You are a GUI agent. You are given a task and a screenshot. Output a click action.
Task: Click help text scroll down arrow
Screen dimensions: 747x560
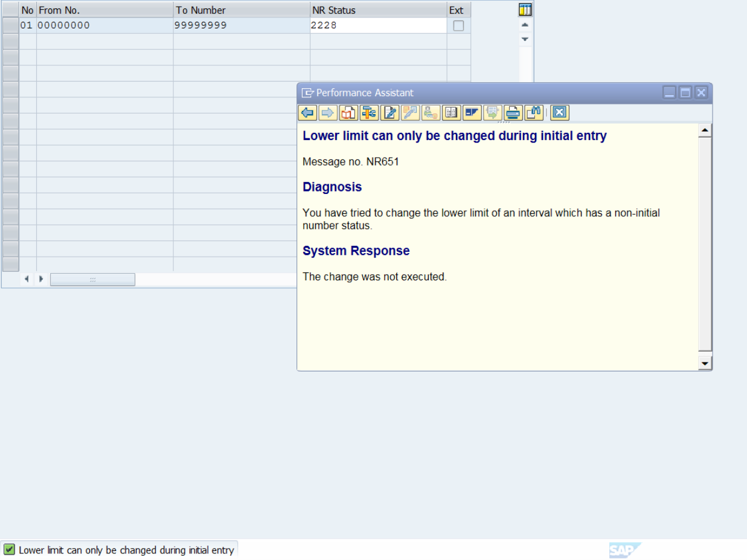point(705,363)
